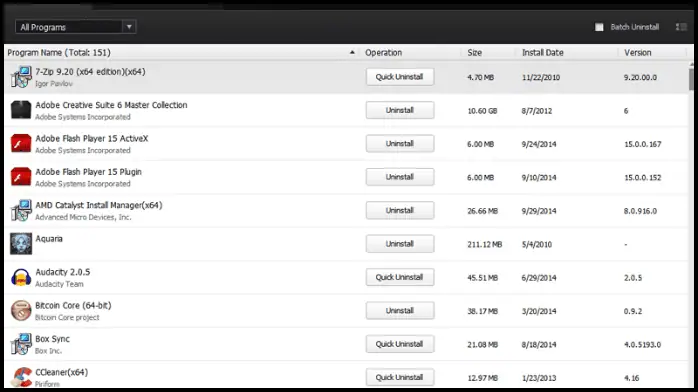Select 'Adobe Flash Player 15 Plugin' name

89,172
